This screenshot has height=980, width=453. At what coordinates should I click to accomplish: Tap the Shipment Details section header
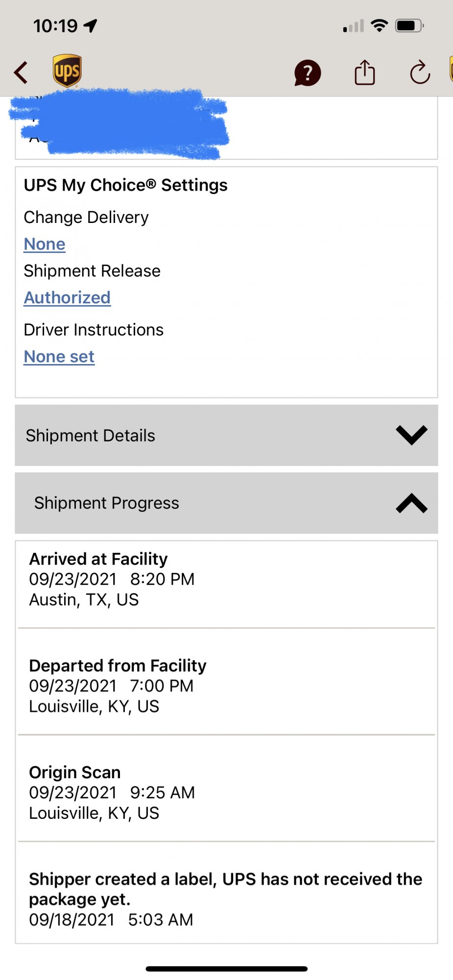(x=91, y=436)
